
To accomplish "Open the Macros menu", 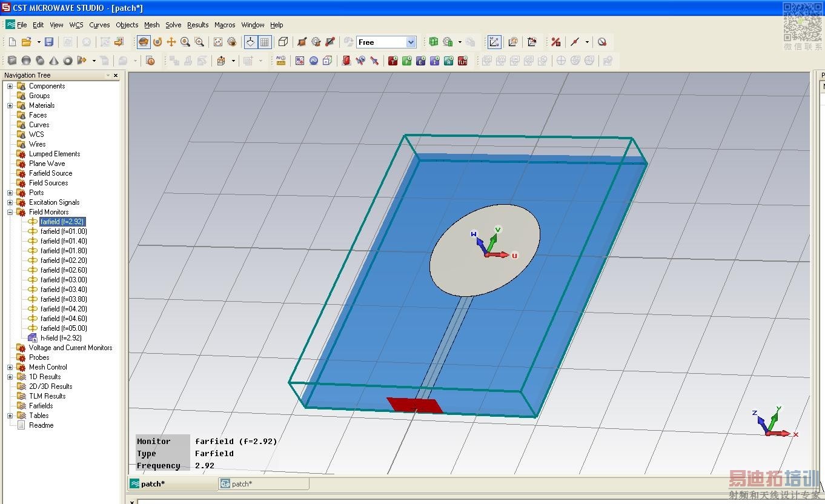I will point(225,25).
